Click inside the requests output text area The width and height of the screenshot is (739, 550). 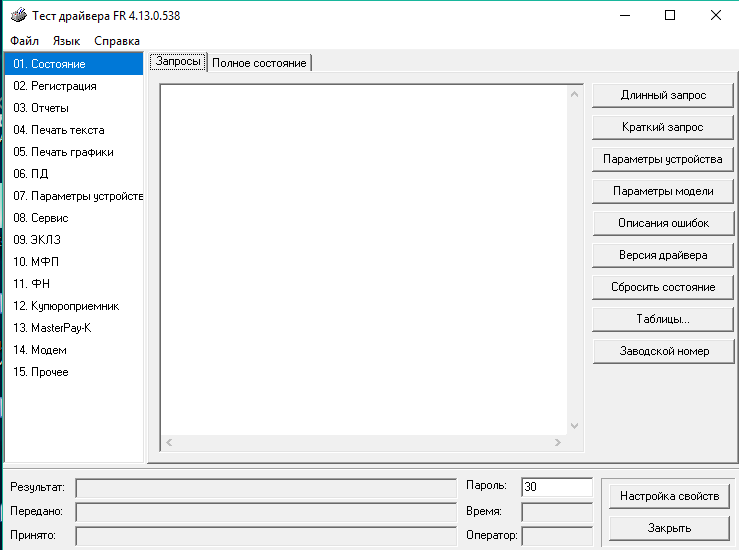point(364,260)
